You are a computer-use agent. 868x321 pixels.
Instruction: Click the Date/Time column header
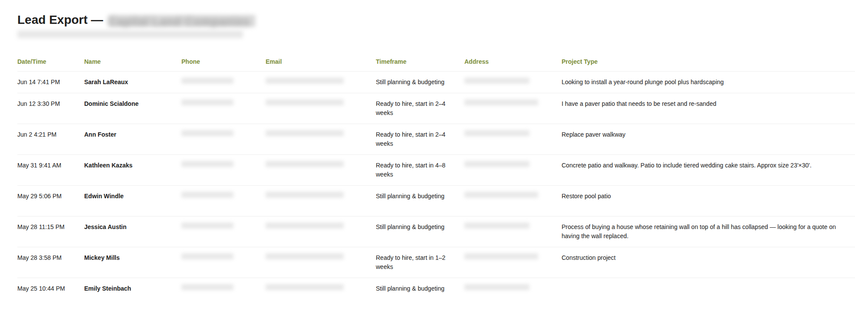pos(32,62)
